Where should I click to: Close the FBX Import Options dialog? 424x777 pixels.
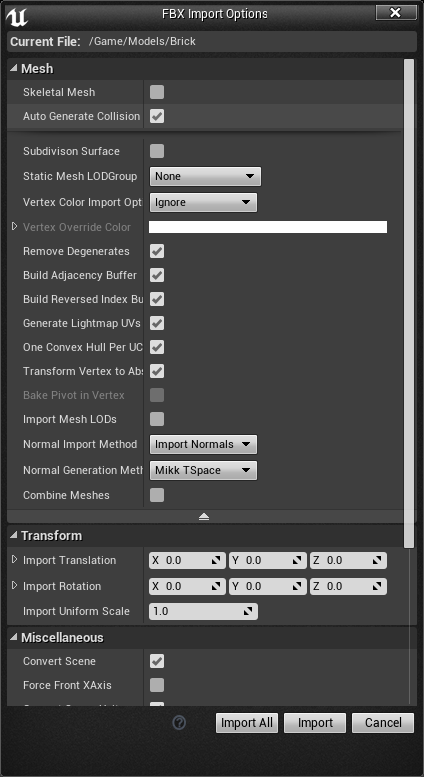point(396,13)
